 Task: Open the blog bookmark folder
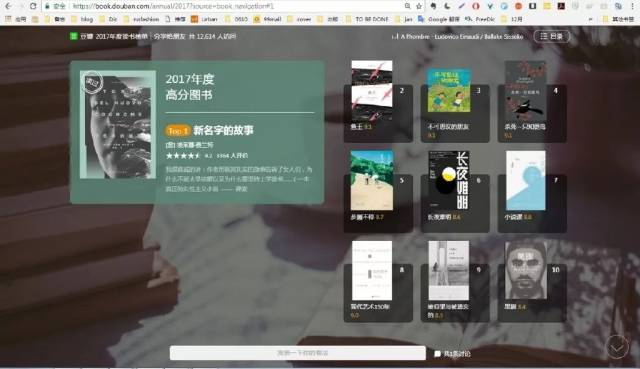pyautogui.click(x=82, y=19)
